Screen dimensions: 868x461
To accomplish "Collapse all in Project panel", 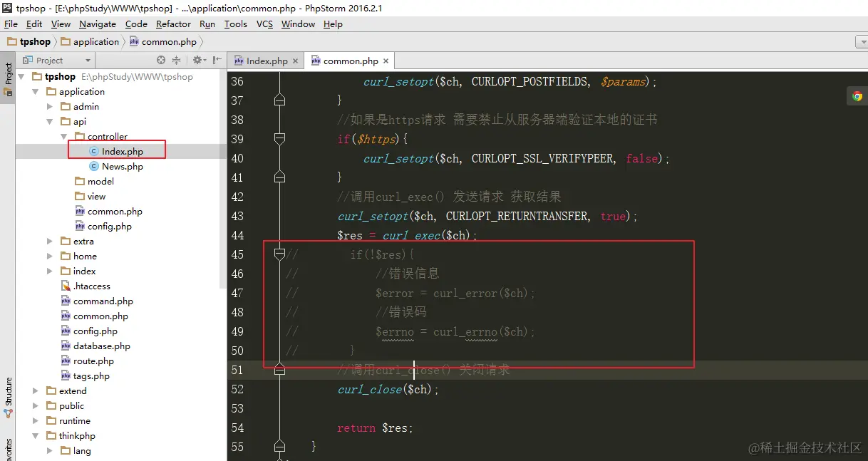I will click(x=176, y=61).
